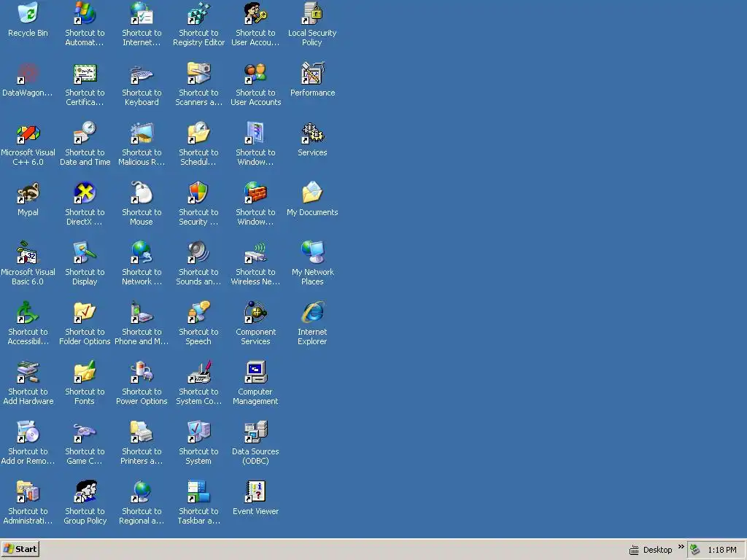Select the DataWagon shortcut icon
Screen dimensions: 747x560
[28, 74]
